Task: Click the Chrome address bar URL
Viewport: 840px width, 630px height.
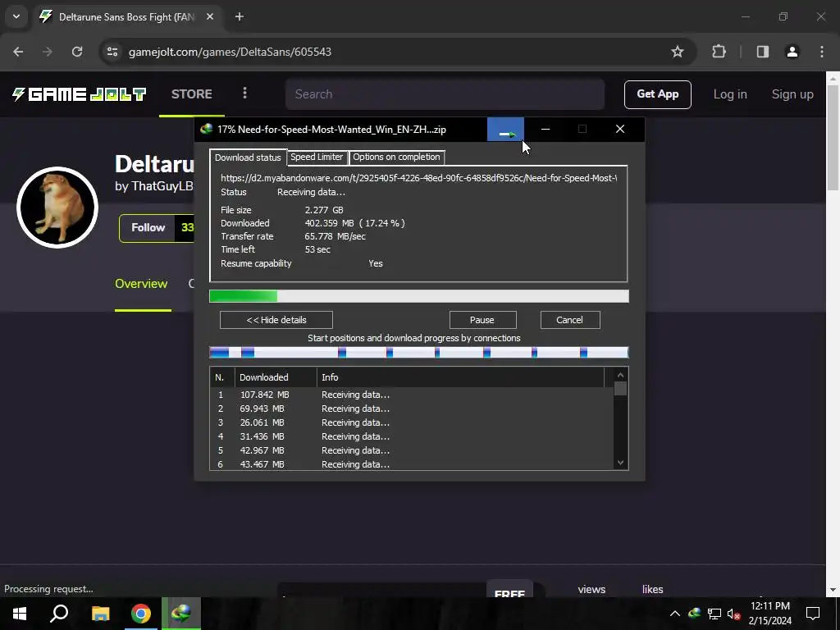Action: 230,52
